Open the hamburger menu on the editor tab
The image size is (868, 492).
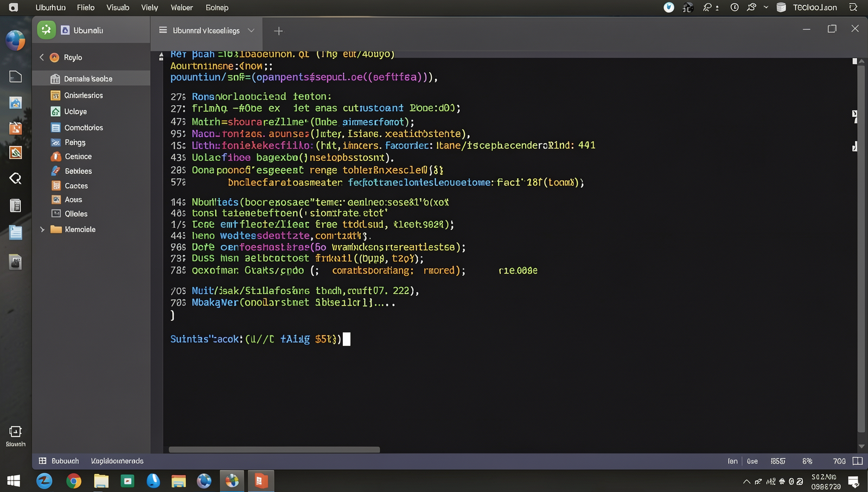pyautogui.click(x=163, y=30)
